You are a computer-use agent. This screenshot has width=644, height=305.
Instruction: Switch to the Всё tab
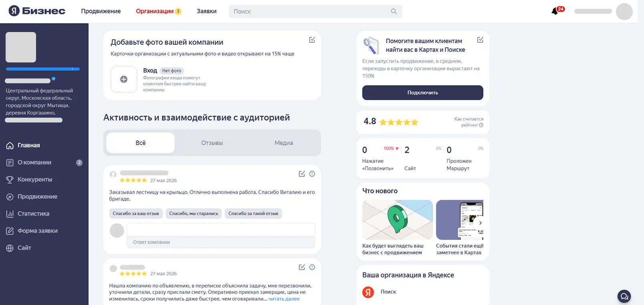click(141, 143)
